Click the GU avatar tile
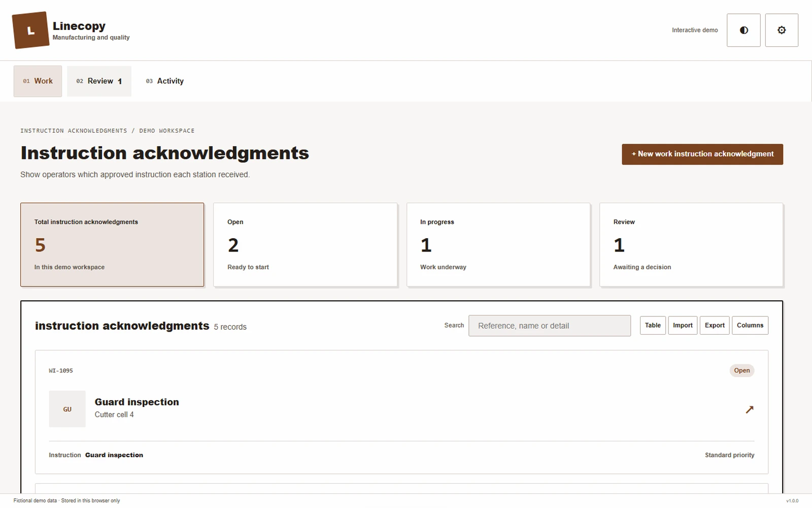The width and height of the screenshot is (812, 508). (x=67, y=409)
